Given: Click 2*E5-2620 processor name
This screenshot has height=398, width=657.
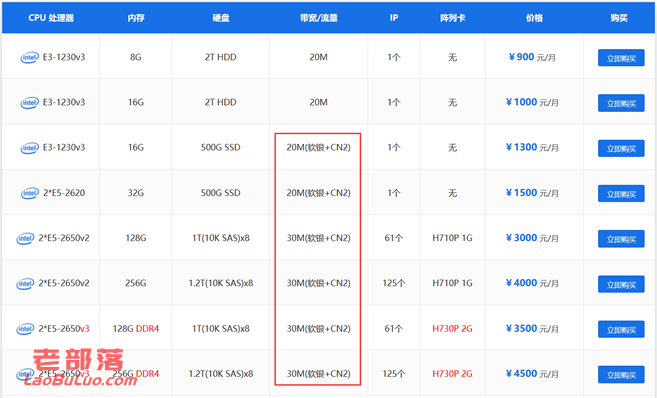Looking at the screenshot, I should click(x=64, y=193).
